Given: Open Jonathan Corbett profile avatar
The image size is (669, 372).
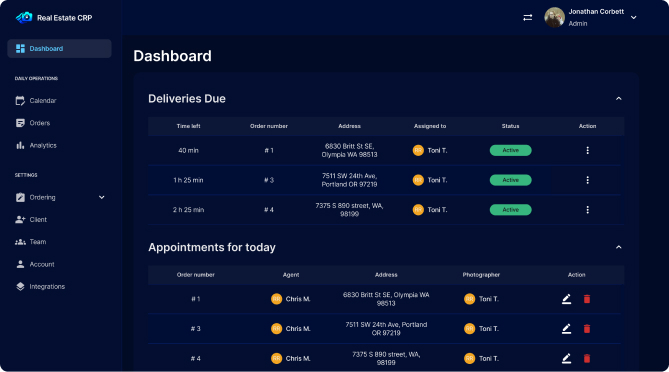Looking at the screenshot, I should point(554,17).
